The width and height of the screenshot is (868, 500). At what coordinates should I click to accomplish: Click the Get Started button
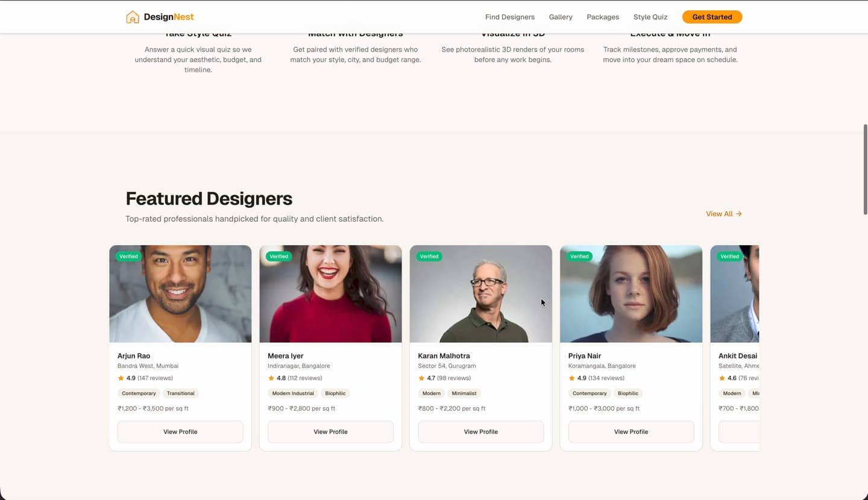(x=712, y=17)
